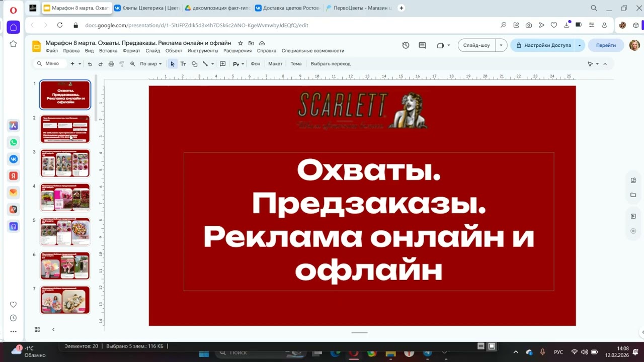Print the presentation

pos(111,64)
